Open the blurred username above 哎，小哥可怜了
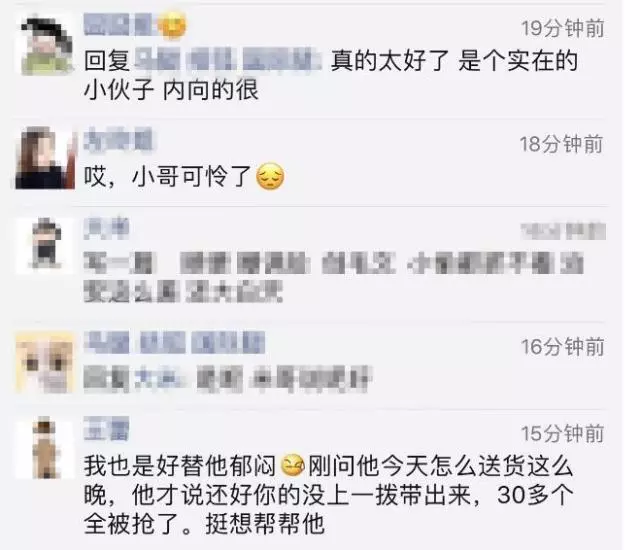Screen dimensions: 640x550 (x=118, y=140)
